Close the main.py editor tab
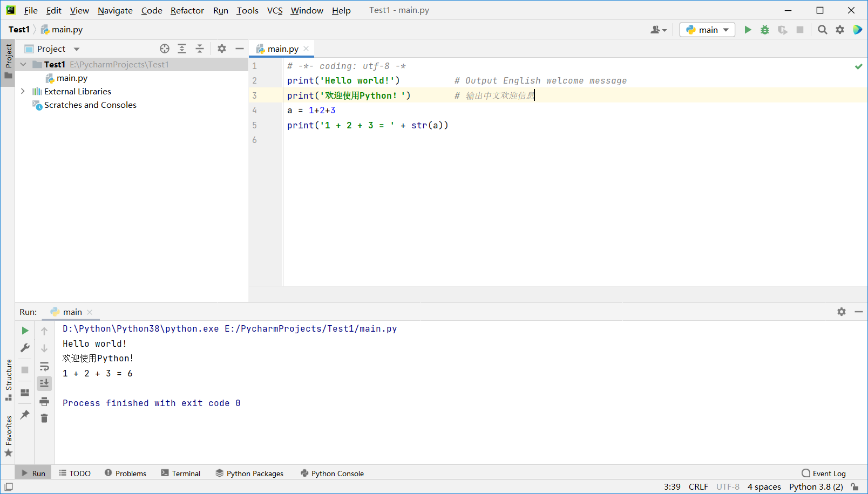Viewport: 868px width, 494px height. click(306, 49)
